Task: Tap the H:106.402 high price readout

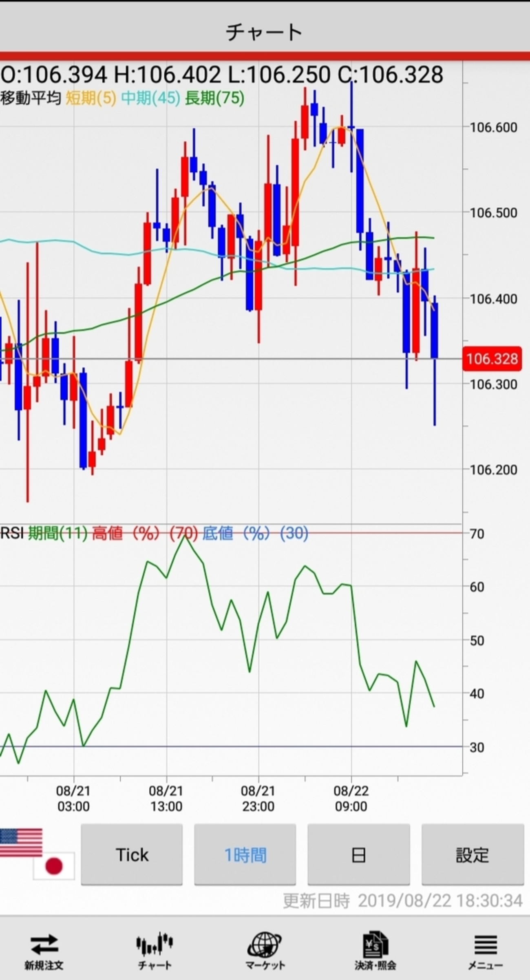Action: click(x=167, y=75)
